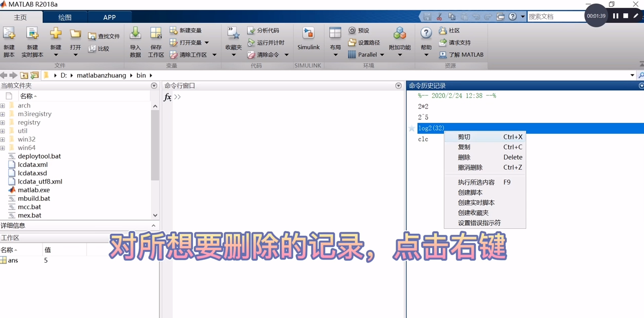Open the 打开变量 (Open Variable) dropdown
This screenshot has height=318, width=644.
point(207,43)
